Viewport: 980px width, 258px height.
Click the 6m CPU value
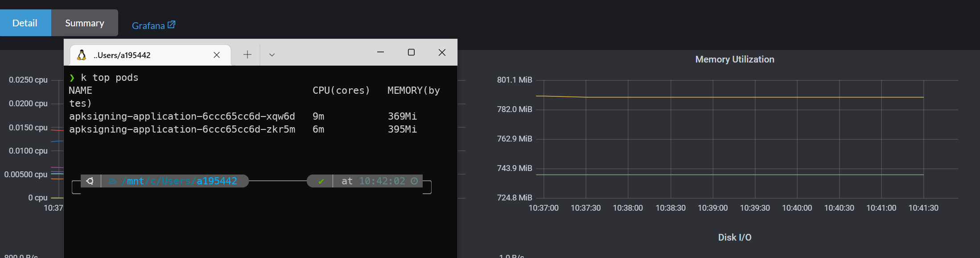click(x=318, y=129)
